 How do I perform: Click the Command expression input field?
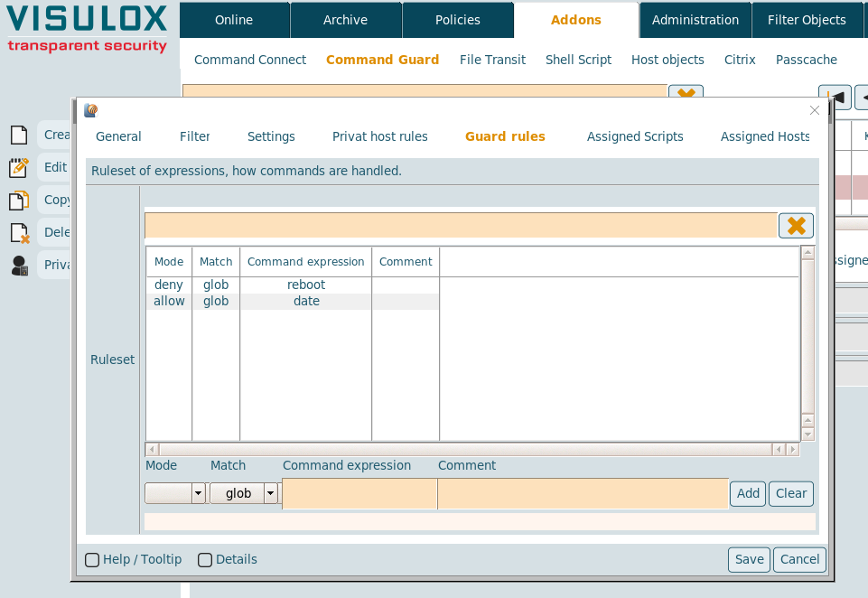click(x=359, y=494)
